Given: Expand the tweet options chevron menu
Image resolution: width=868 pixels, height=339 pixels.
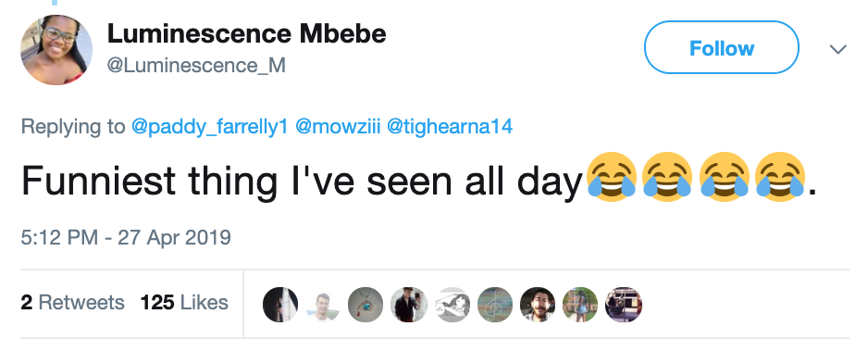Looking at the screenshot, I should (838, 49).
